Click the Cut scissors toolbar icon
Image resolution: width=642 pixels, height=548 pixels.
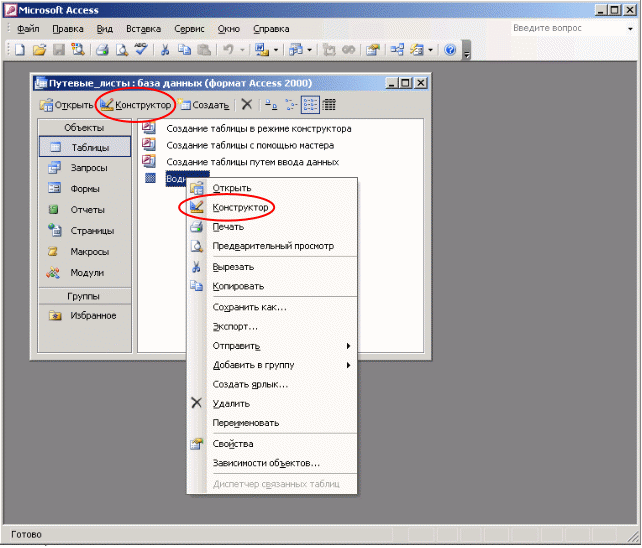[x=165, y=50]
